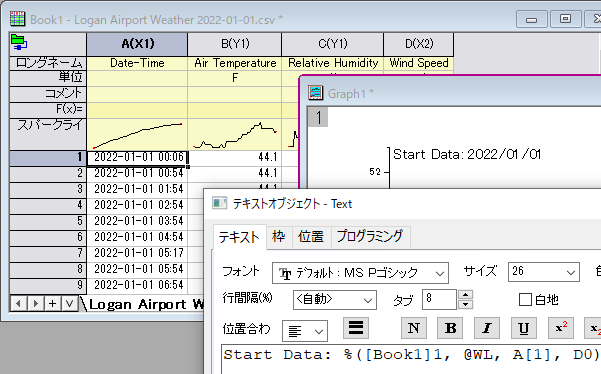Viewport: 601px width, 374px height.
Task: Click cell 2022-01-01 05:54
Action: point(137,269)
